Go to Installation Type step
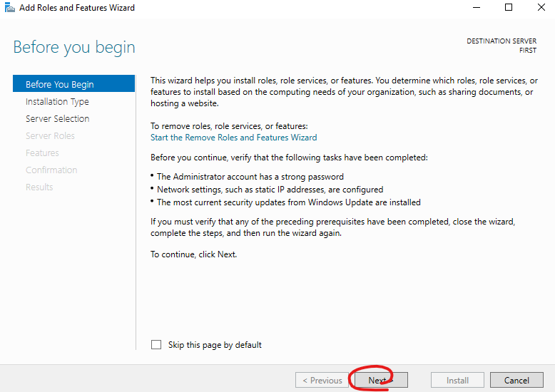The width and height of the screenshot is (555, 392). [x=57, y=101]
